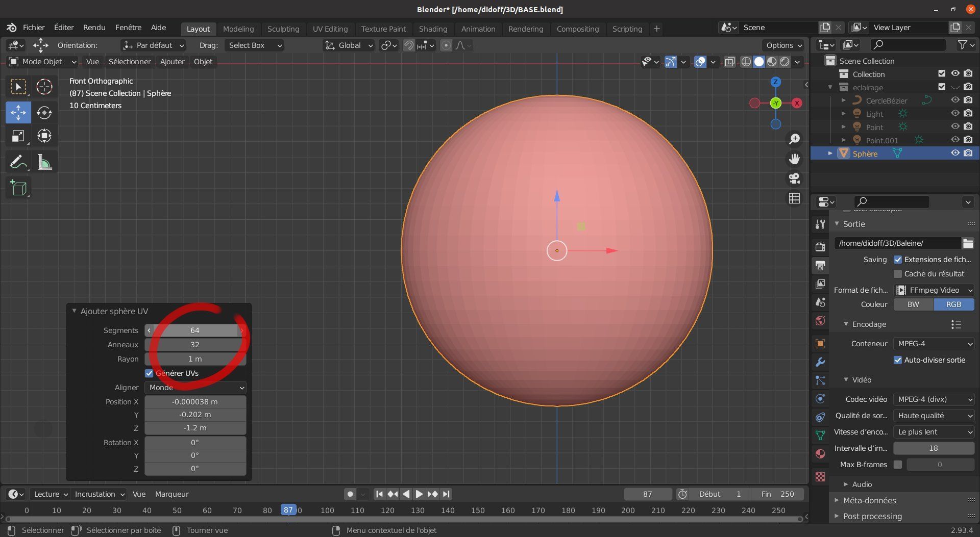Click the Segments value slider
980x537 pixels.
point(195,330)
